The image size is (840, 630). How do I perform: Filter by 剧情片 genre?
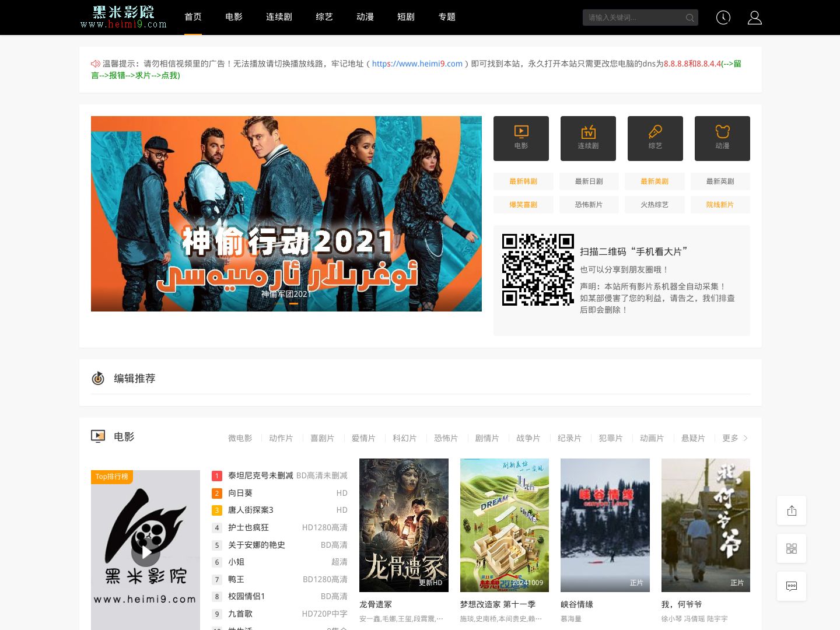487,438
